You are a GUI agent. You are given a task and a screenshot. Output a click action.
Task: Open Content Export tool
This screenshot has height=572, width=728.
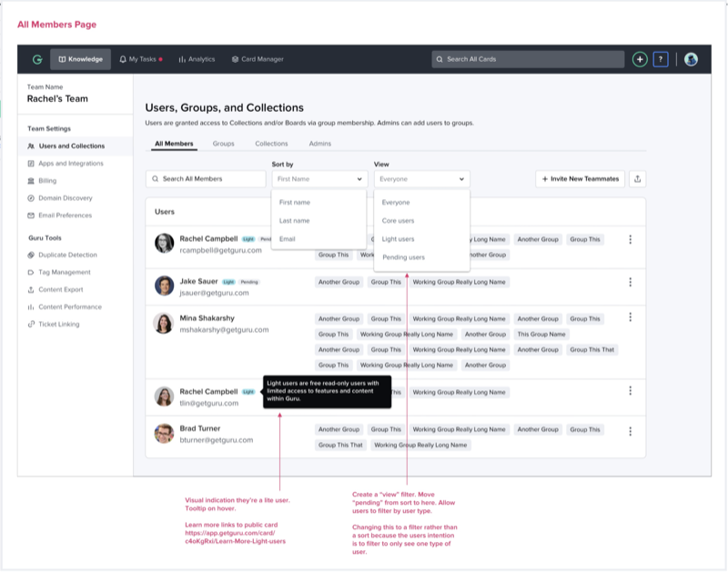point(56,289)
